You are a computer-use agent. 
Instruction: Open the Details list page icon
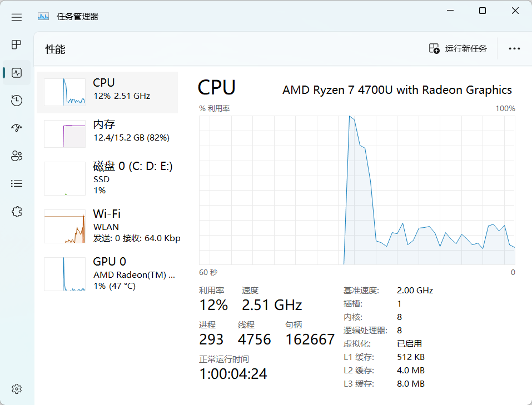[17, 184]
